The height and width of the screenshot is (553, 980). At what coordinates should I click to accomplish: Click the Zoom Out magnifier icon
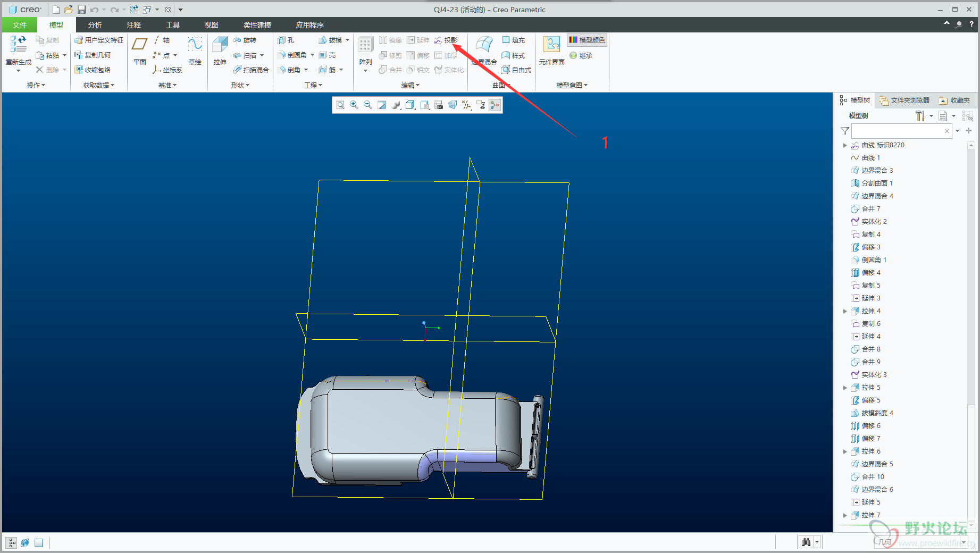368,105
